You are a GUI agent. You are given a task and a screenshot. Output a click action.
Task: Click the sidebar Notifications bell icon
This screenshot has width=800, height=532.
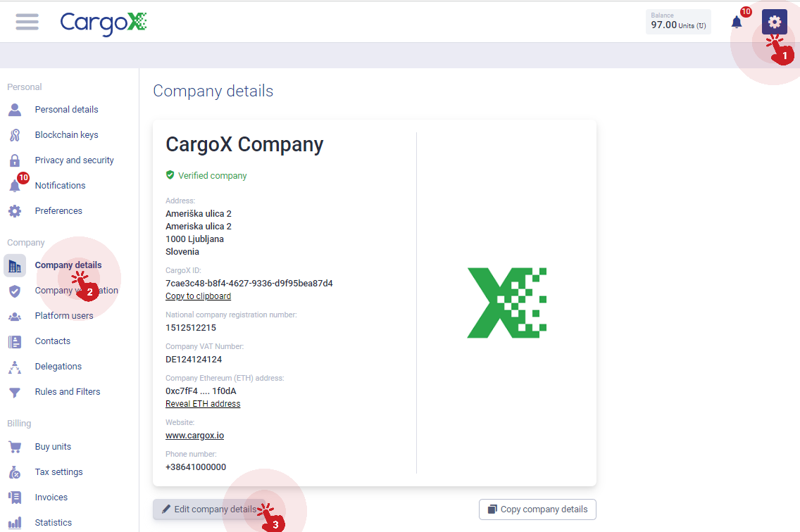click(x=15, y=186)
